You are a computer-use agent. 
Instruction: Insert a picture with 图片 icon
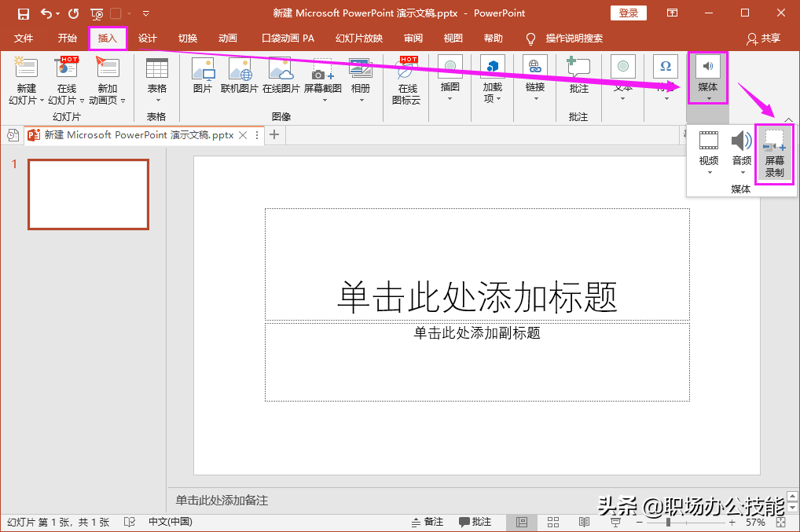tap(203, 75)
